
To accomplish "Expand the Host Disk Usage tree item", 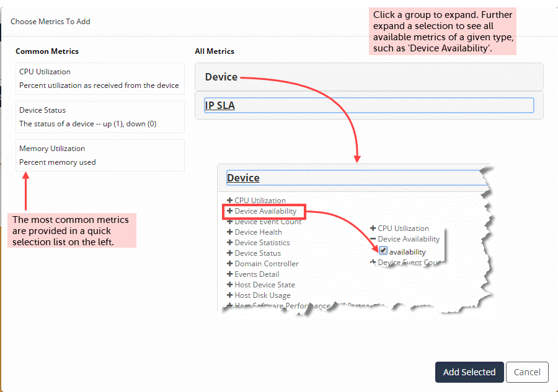I will click(262, 295).
